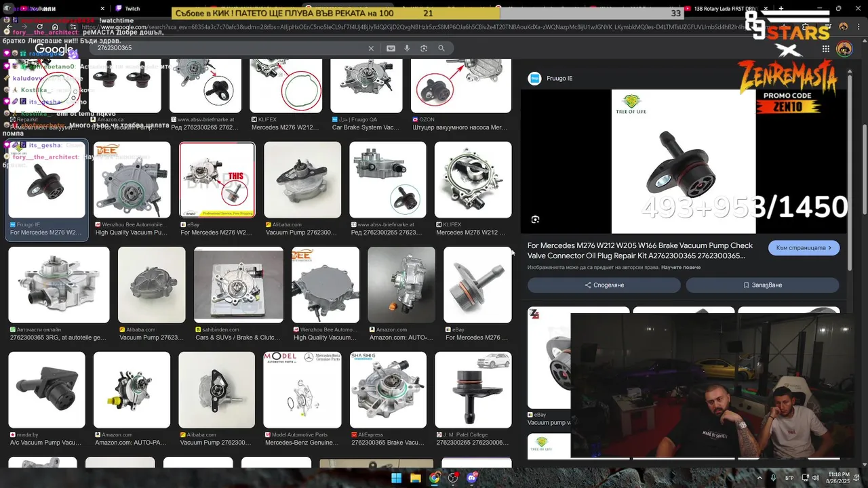Open the 'Авточасти онлайн' vacuum pump thumbnail
The image size is (868, 488).
[59, 285]
